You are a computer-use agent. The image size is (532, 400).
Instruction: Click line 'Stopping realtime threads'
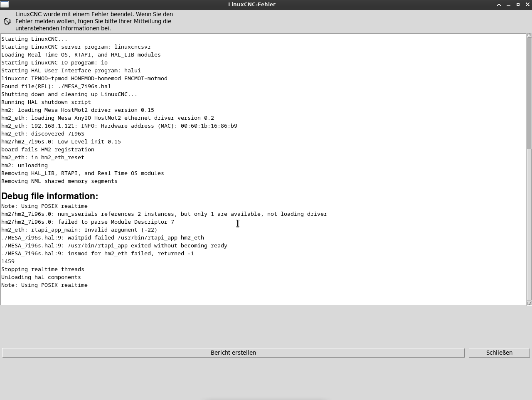click(43, 269)
